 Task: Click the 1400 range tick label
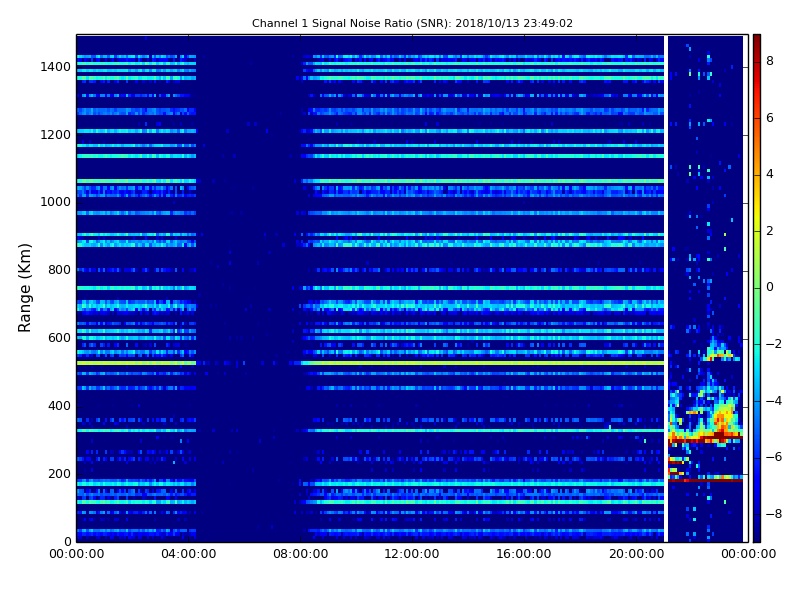(x=56, y=67)
